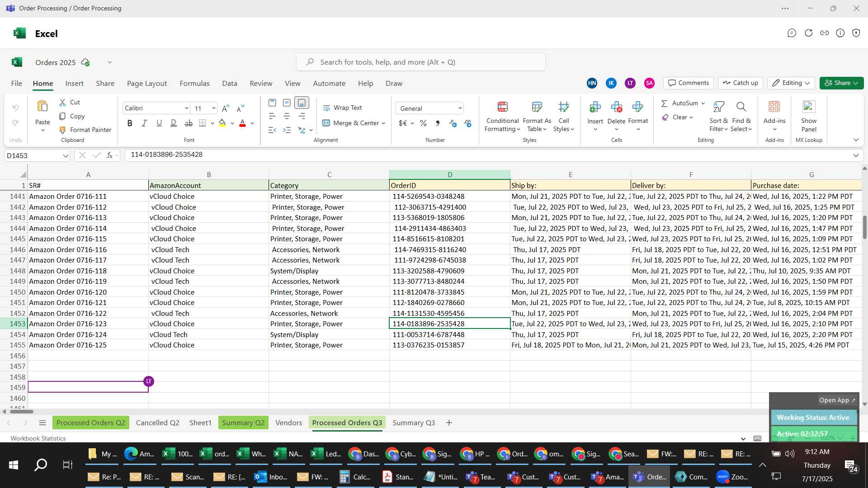Open the font size 11 dropdown

click(213, 108)
